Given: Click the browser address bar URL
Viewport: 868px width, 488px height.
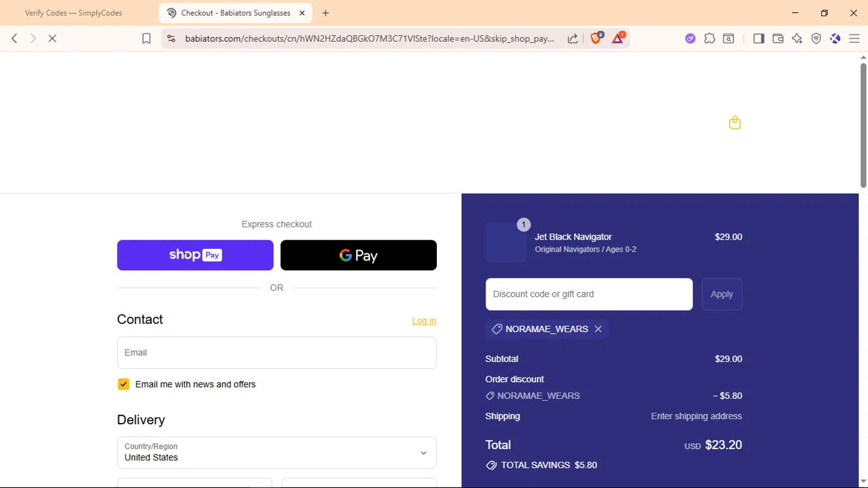Looking at the screenshot, I should point(369,38).
